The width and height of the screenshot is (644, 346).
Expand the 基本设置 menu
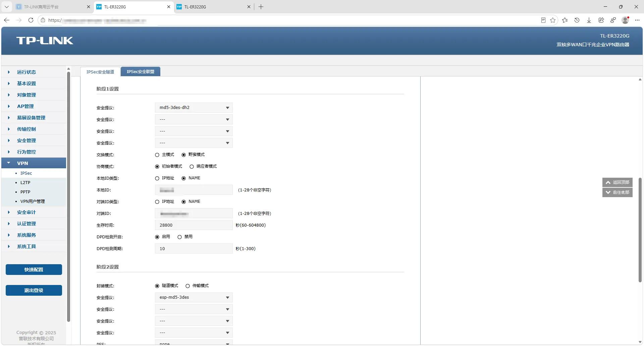pos(34,83)
